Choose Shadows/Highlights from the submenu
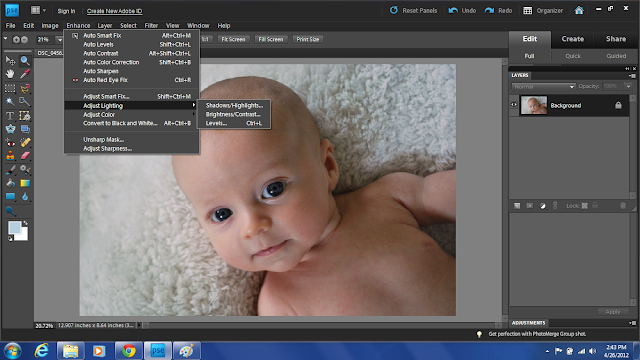This screenshot has width=640, height=360. click(234, 105)
